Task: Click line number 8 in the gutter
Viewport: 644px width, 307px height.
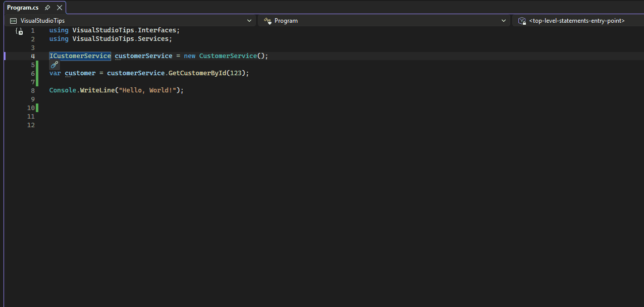Action: point(33,91)
